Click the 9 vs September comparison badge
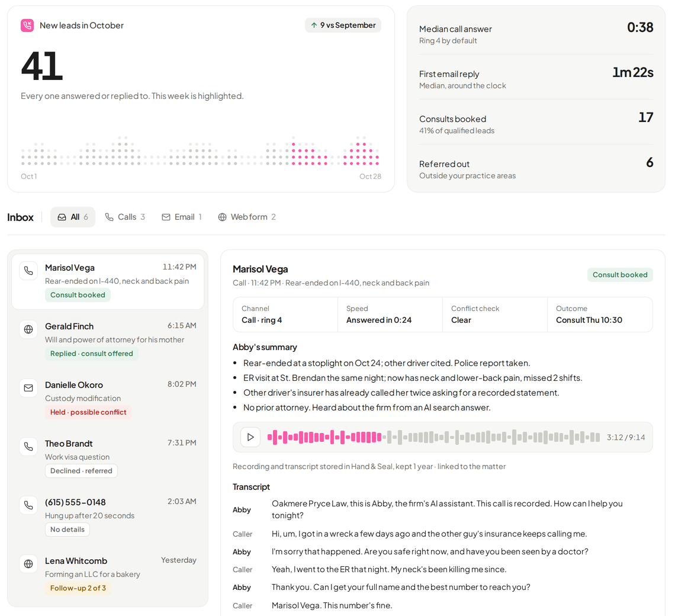 coord(343,25)
